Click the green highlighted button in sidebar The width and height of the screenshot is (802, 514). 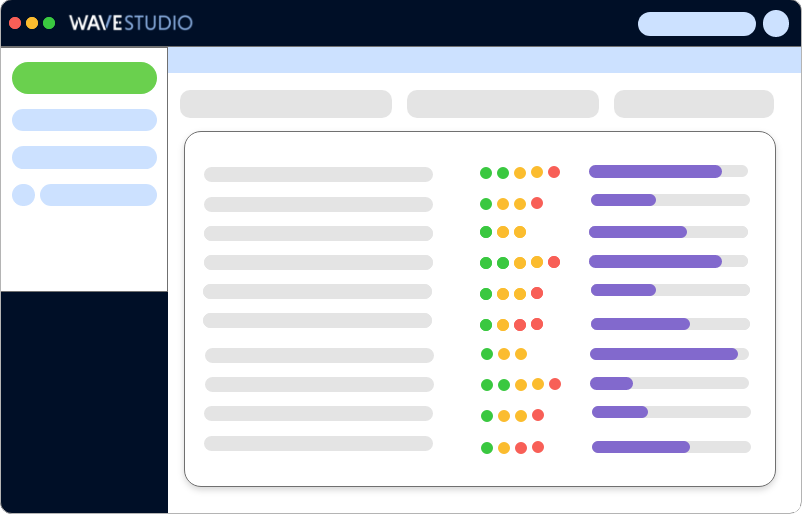coord(84,78)
